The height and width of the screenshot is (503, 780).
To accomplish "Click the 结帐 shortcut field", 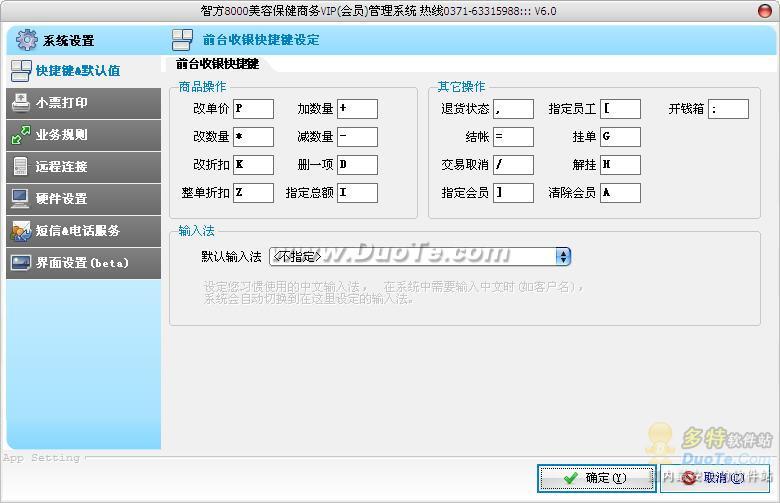I will pyautogui.click(x=513, y=137).
